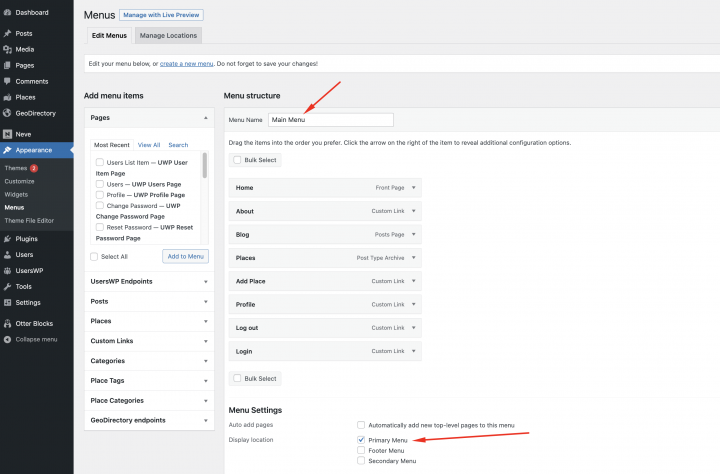Expand the Home menu item settings
This screenshot has width=720, height=474.
click(x=414, y=188)
